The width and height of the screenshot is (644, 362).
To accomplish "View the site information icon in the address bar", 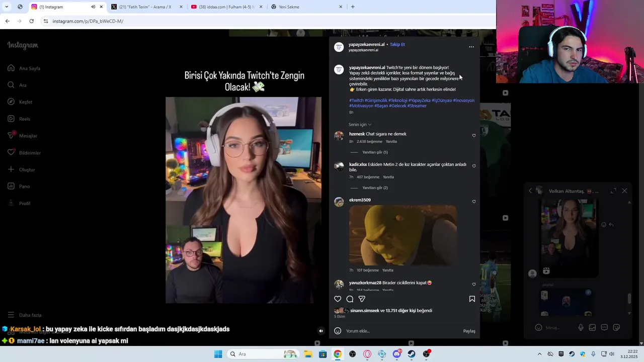I will pyautogui.click(x=46, y=21).
